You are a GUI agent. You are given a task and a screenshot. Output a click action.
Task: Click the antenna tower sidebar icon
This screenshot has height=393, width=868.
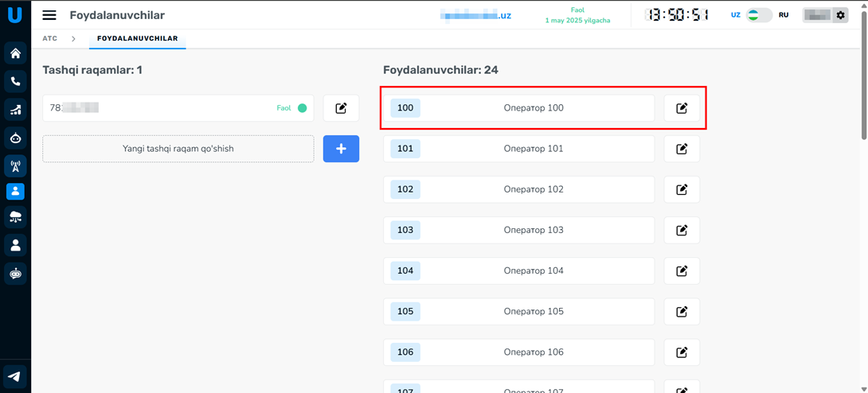click(x=15, y=165)
